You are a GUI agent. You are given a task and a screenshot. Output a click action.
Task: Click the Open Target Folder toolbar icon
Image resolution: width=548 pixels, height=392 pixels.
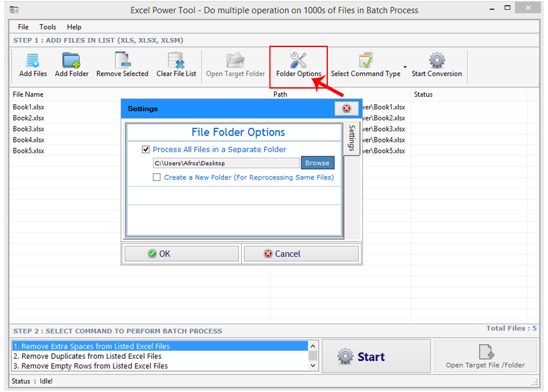235,60
